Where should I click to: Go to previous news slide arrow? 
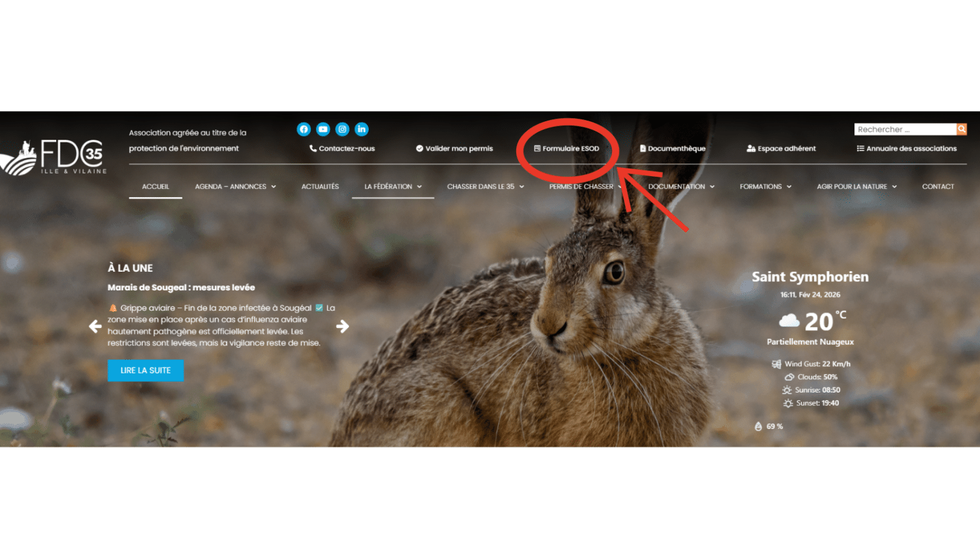coord(95,327)
